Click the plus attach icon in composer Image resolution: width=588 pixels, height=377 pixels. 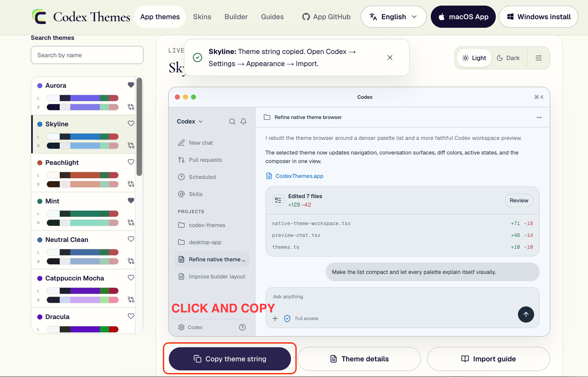275,318
